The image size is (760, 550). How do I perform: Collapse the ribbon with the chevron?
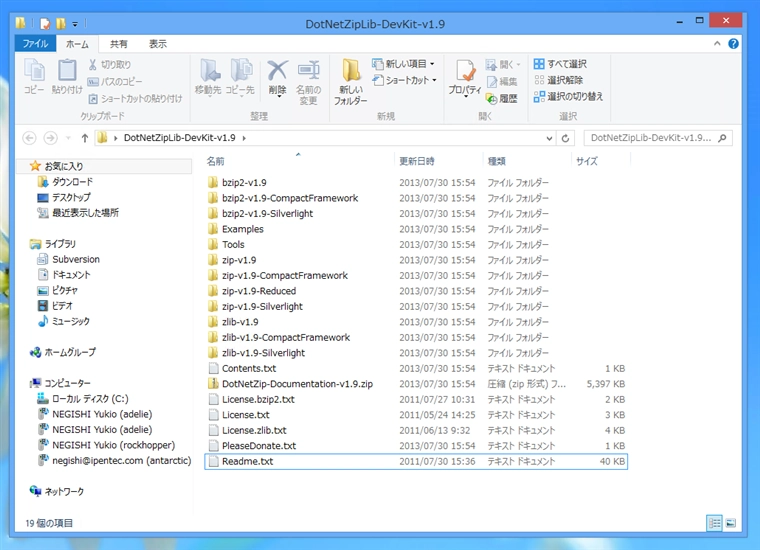(x=717, y=44)
